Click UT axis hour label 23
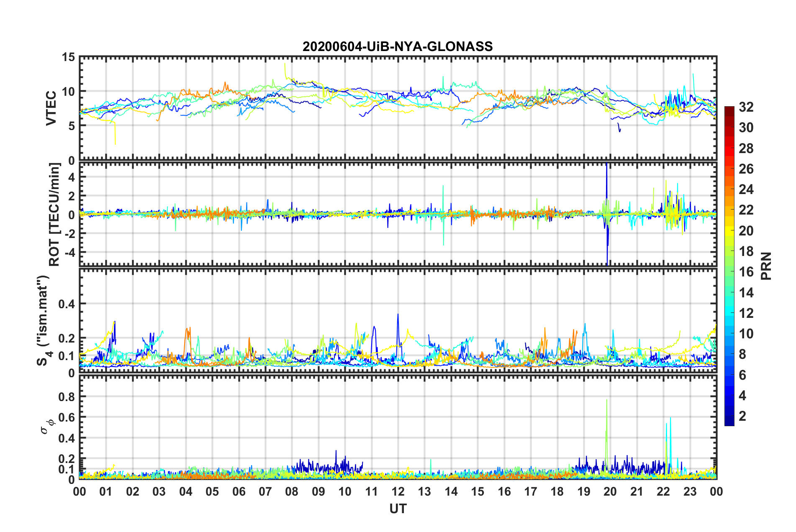The image size is (796, 532). tap(690, 491)
